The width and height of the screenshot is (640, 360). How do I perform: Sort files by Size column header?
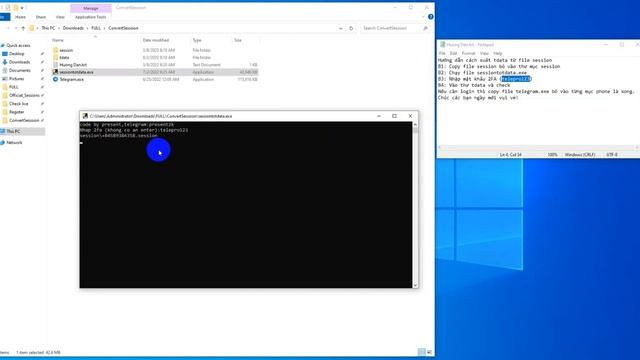(238, 40)
